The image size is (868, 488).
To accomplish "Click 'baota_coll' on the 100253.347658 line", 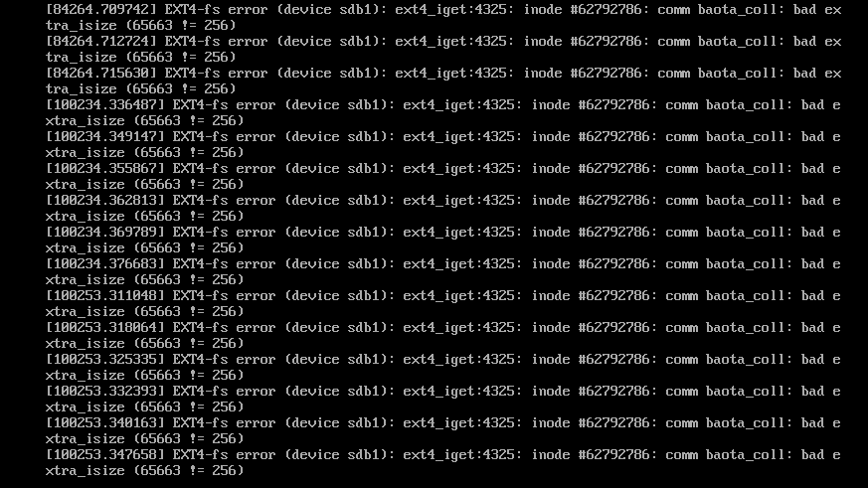I will pyautogui.click(x=746, y=455).
